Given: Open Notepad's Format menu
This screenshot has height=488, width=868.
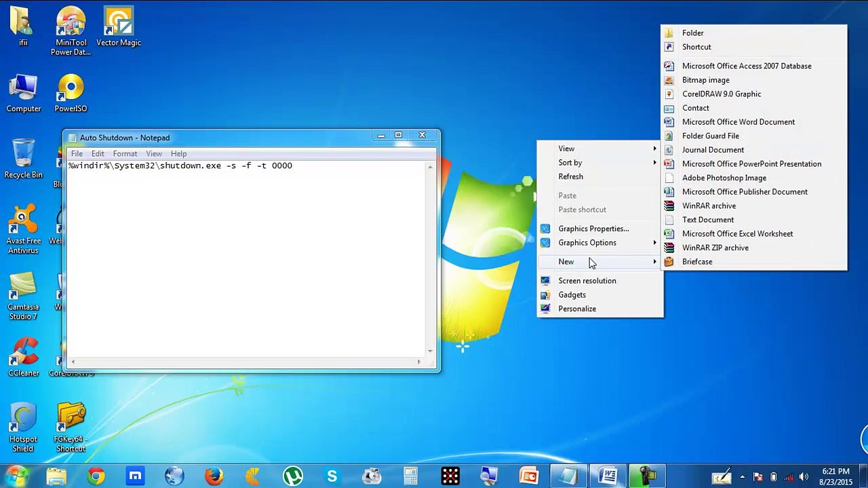Looking at the screenshot, I should point(125,154).
